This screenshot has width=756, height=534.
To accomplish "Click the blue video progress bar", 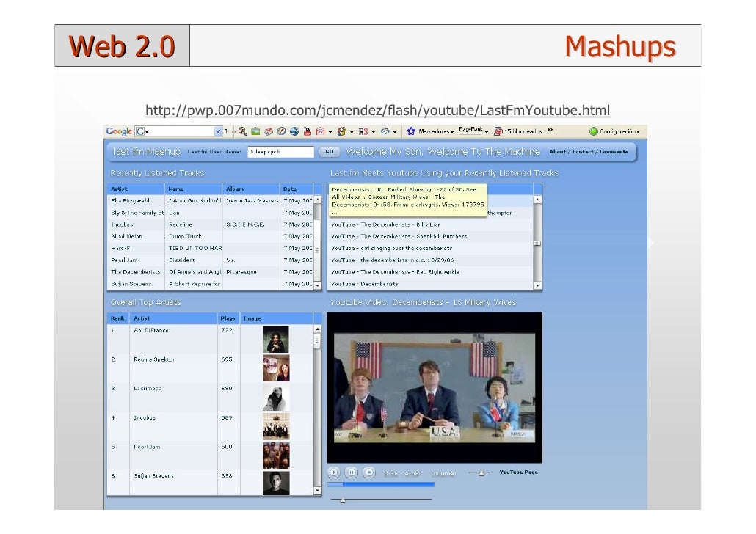I will pos(380,484).
